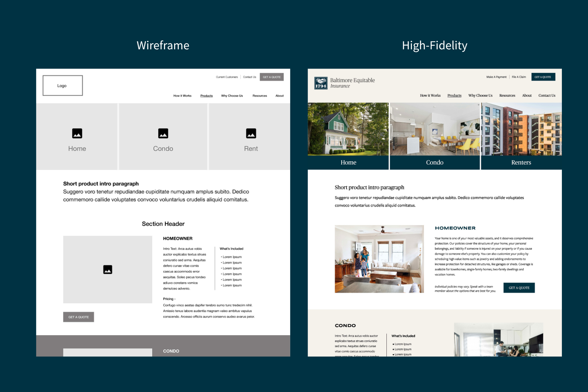Click the Home label under house photo
Screen dimensions: 588x392
pyautogui.click(x=348, y=162)
